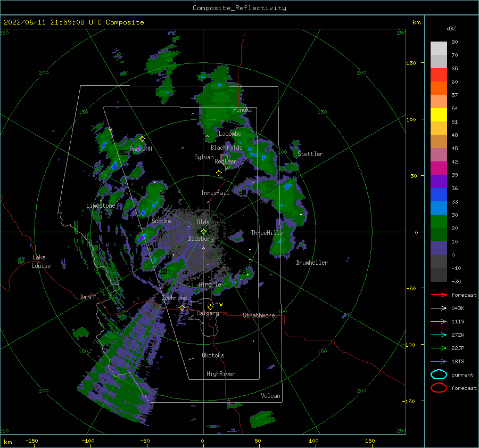The image size is (479, 448).
Task: Click the Didsbury label
Action: [201, 239]
